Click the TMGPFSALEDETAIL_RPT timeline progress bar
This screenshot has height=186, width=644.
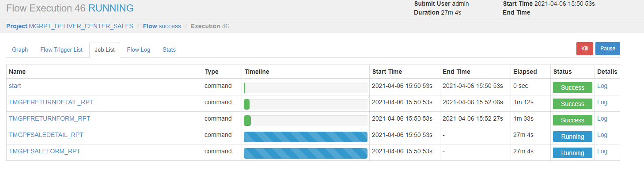(306, 137)
